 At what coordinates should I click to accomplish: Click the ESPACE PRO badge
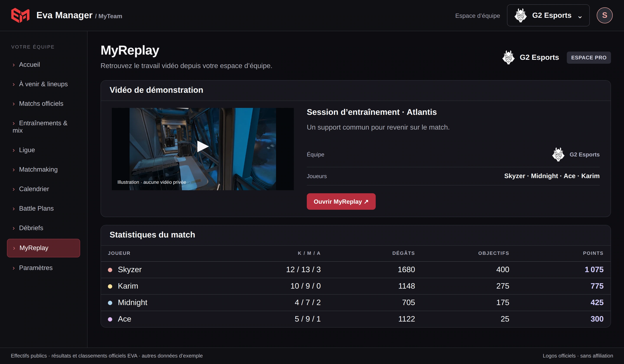(x=589, y=57)
